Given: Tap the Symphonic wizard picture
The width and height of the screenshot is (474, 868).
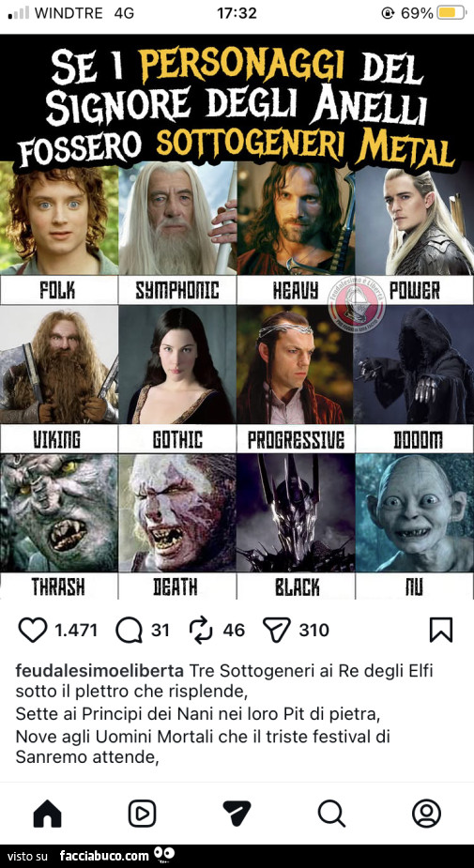Looking at the screenshot, I should [x=177, y=218].
